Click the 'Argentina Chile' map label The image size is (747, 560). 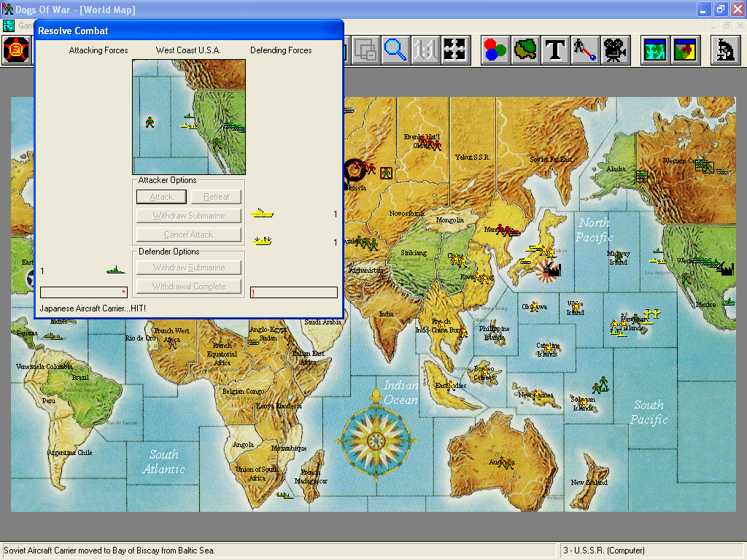click(69, 452)
